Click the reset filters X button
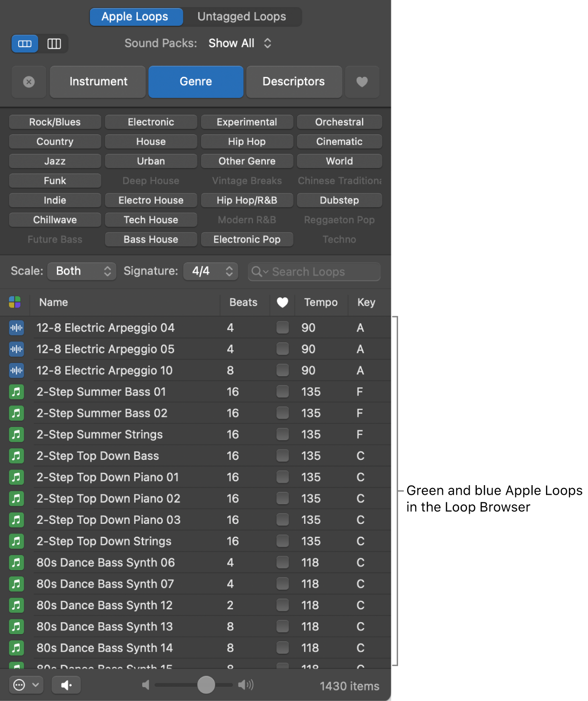Viewport: 588px width, 701px height. tap(29, 82)
